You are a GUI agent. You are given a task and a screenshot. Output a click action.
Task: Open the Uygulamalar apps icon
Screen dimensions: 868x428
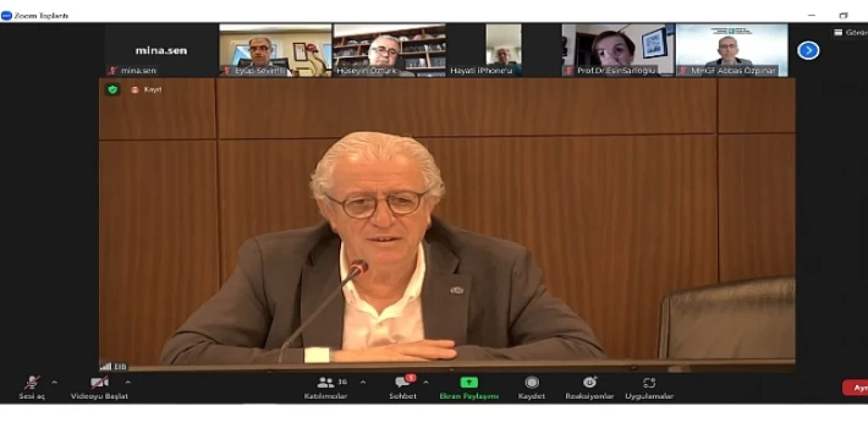point(649,383)
